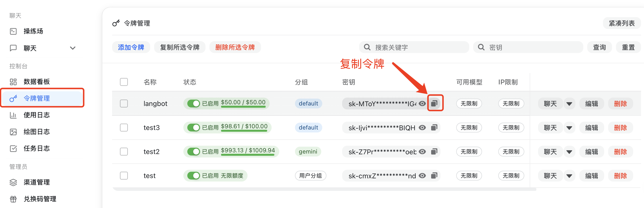
Task: Open 使用日志 in the sidebar
Action: point(36,115)
